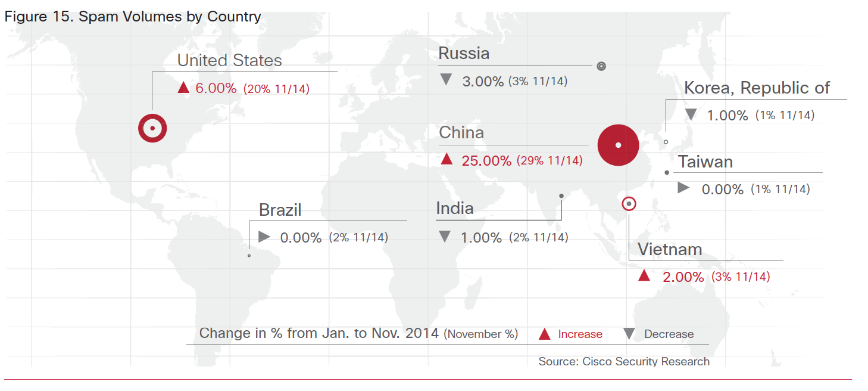This screenshot has height=391, width=868.
Task: Click the red triangle beside Vietnam's 2.00%
Action: pyautogui.click(x=644, y=275)
